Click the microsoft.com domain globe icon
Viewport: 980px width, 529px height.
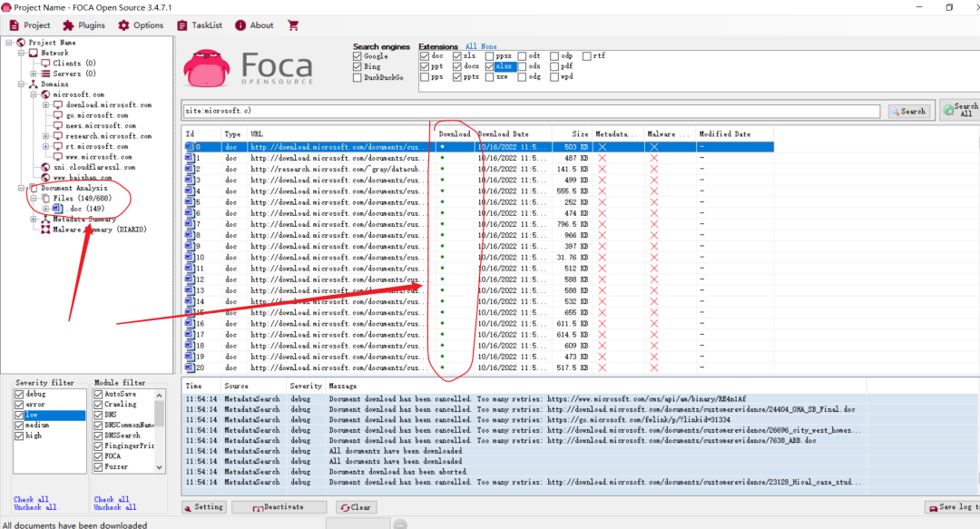point(45,94)
